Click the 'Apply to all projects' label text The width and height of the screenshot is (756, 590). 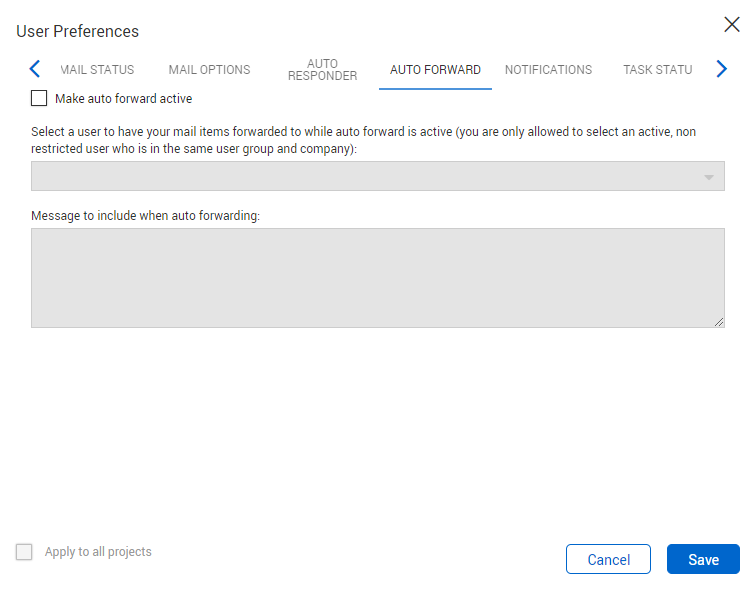click(x=98, y=552)
